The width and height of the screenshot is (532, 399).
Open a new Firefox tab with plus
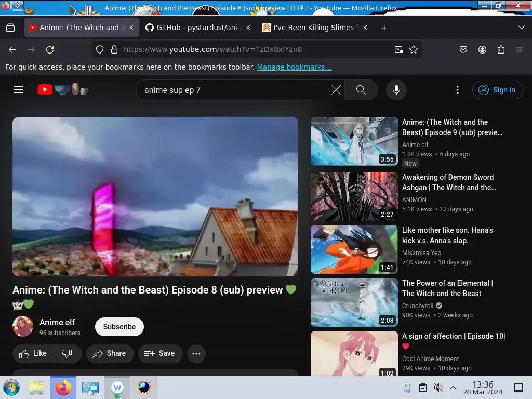pyautogui.click(x=384, y=28)
